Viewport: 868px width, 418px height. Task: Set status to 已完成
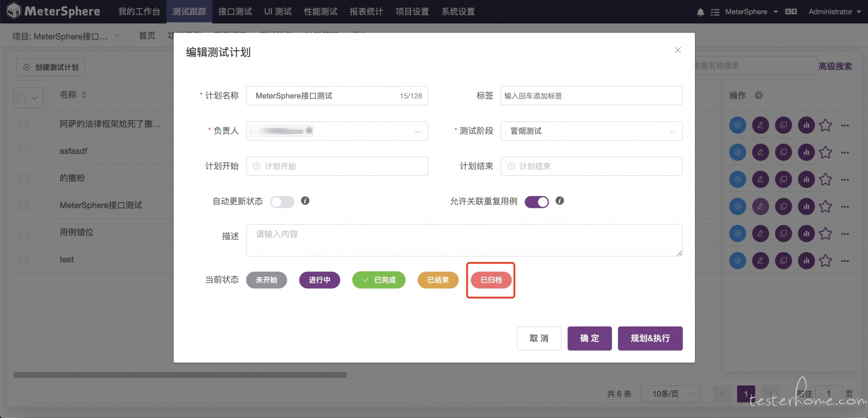click(379, 280)
